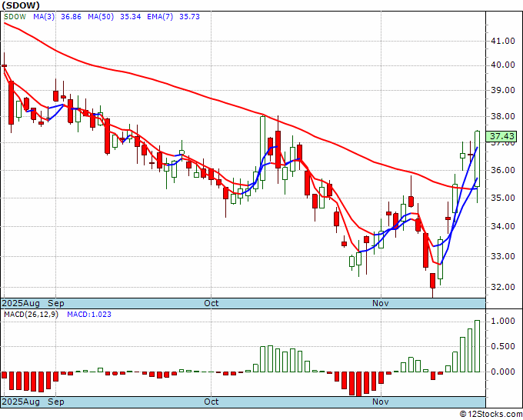Screen dimensions: 523x420
Task: Click the SDOW legend label
Action: (15, 17)
